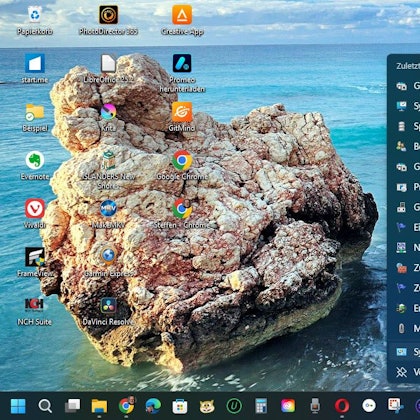Open the Calculator in the taskbar
Image resolution: width=420 pixels, height=420 pixels.
pyautogui.click(x=261, y=406)
